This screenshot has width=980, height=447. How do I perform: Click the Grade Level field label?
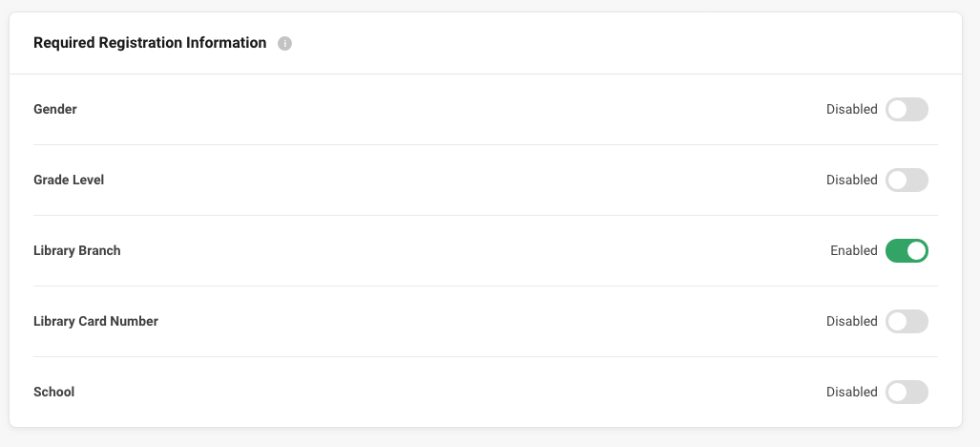tap(69, 181)
